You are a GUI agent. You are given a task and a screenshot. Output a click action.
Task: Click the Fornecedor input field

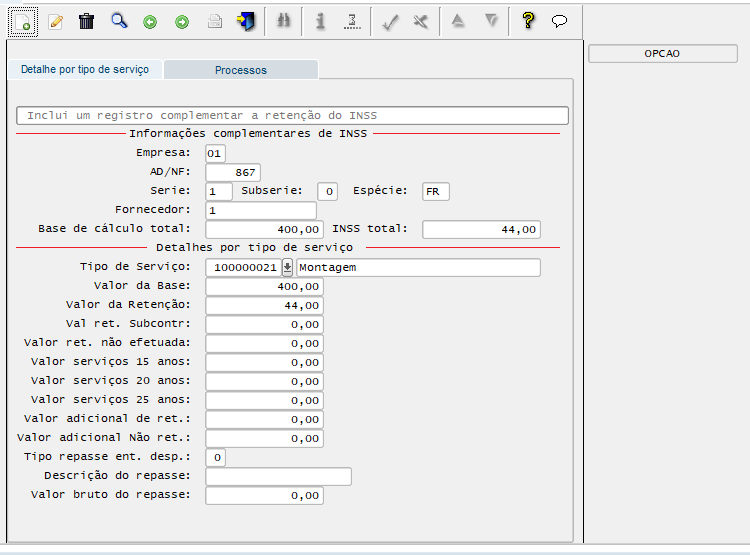(x=261, y=211)
